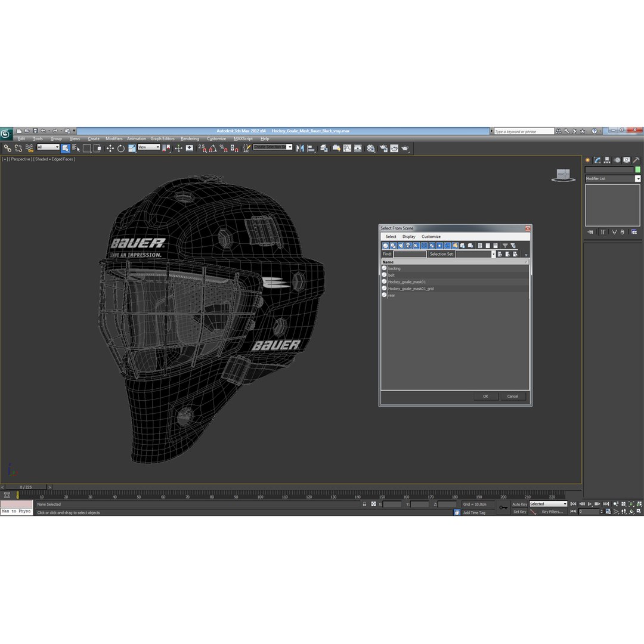
Task: Open Display menu in Select From Scene dialog
Action: pyautogui.click(x=408, y=237)
